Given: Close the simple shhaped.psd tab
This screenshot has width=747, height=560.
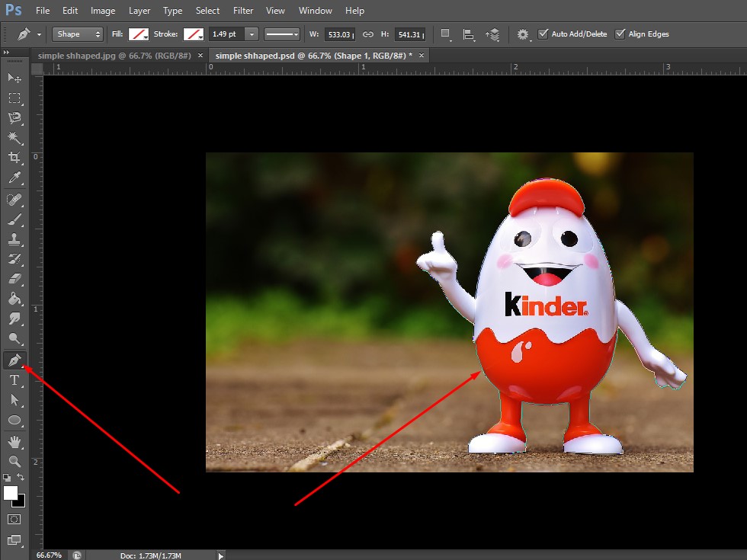Looking at the screenshot, I should [x=421, y=56].
